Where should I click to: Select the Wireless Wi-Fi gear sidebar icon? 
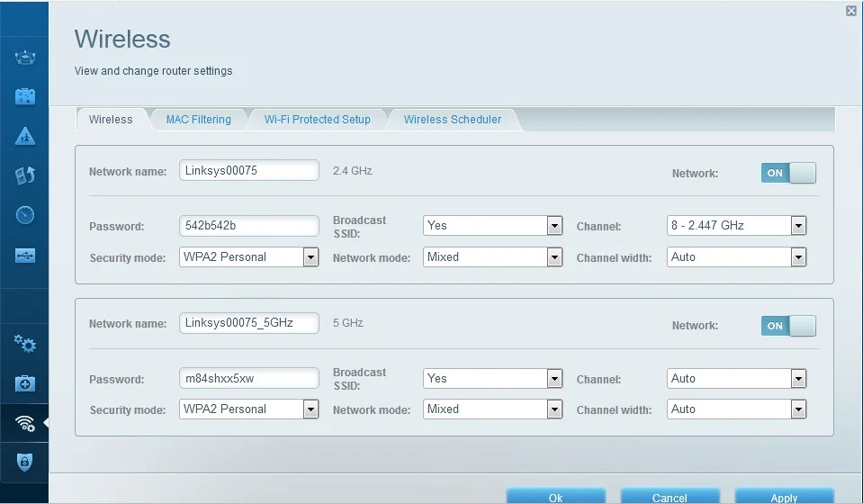[25, 423]
